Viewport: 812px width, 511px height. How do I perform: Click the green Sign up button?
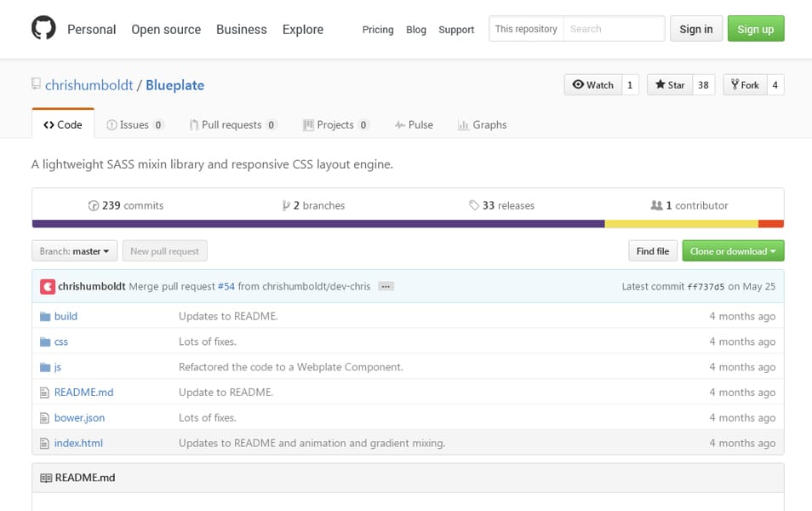(756, 29)
